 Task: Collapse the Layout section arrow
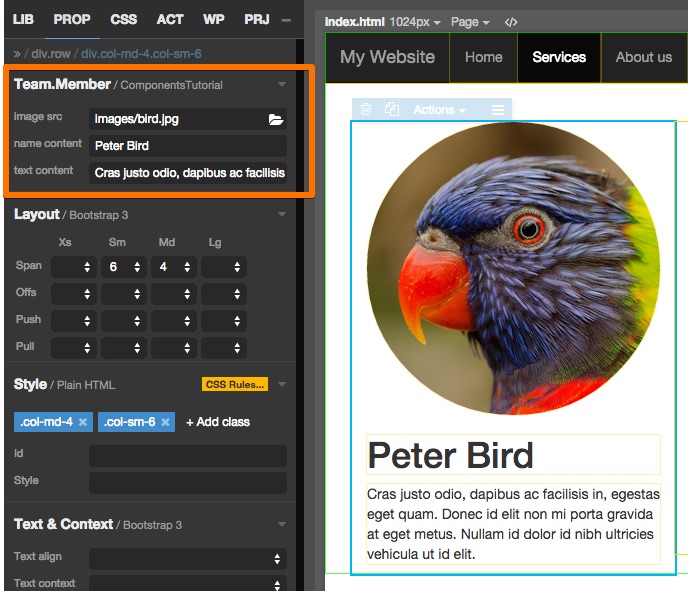pyautogui.click(x=282, y=214)
